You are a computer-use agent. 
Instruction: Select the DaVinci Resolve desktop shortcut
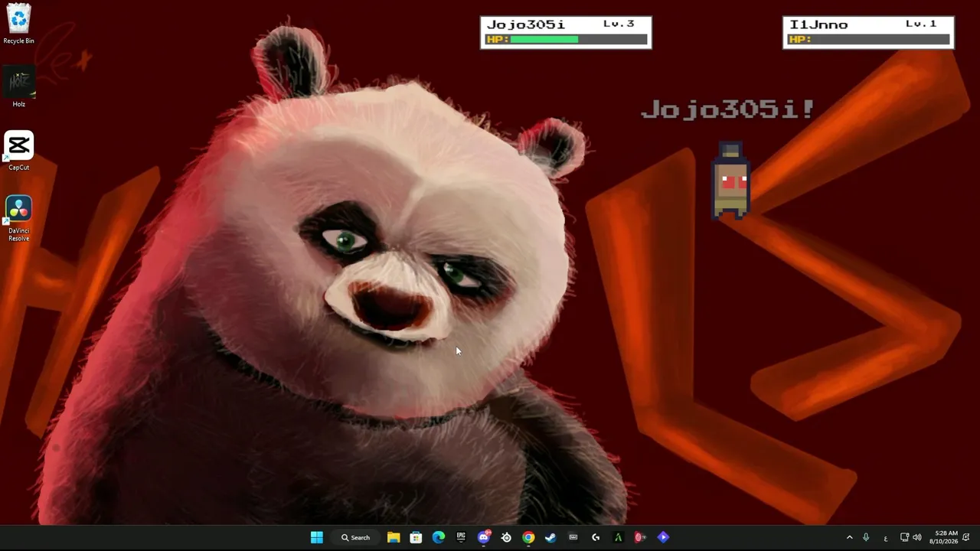(x=18, y=219)
